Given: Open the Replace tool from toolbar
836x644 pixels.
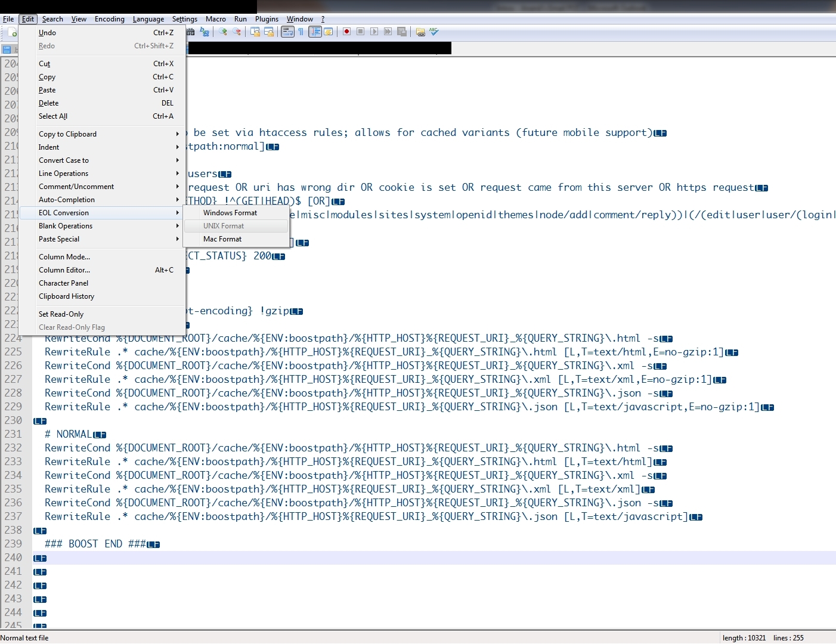Looking at the screenshot, I should [x=205, y=32].
